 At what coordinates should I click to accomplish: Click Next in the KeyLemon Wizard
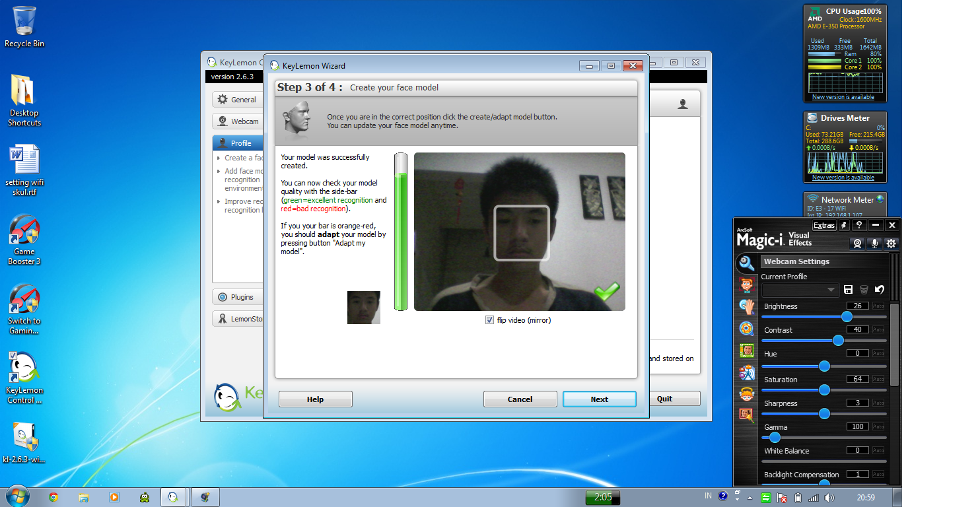point(600,399)
